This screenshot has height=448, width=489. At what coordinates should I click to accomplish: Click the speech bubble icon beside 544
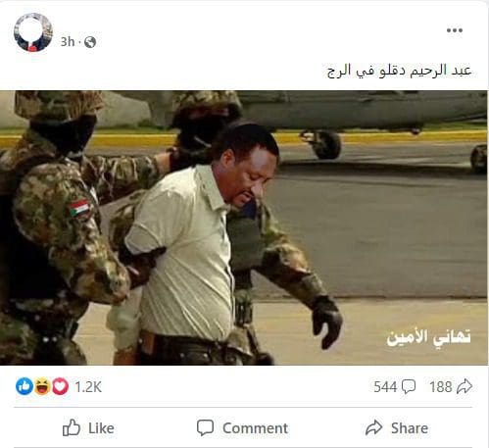click(x=409, y=387)
